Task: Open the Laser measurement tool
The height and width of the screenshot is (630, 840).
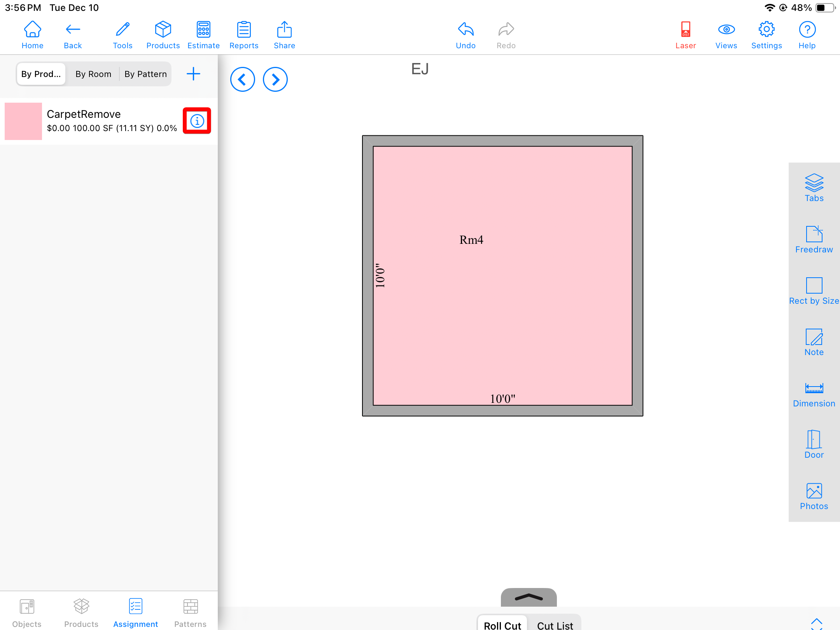Action: pos(685,35)
